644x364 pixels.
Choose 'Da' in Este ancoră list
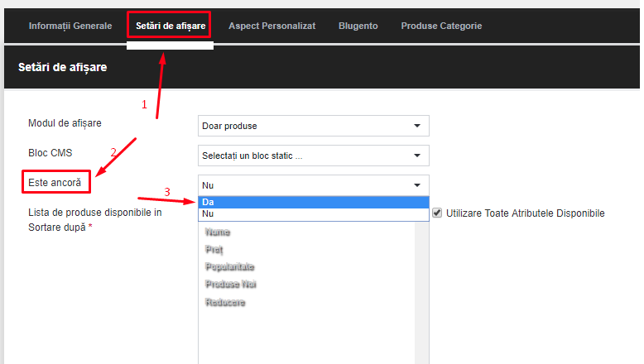(x=314, y=202)
